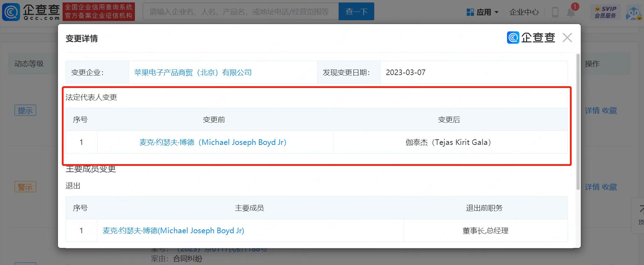
Task: Click the 操作 column header
Action: [592, 64]
